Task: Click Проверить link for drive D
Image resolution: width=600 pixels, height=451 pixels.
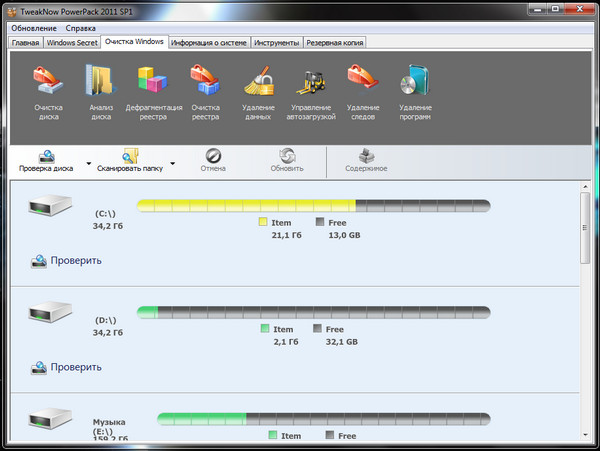Action: 66,368
